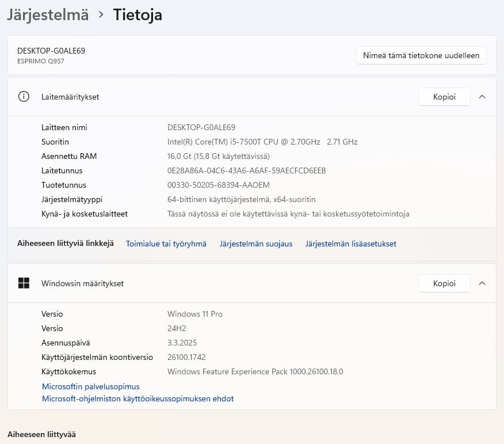Click Kopioi button for Laitemääritykset
Image resolution: width=504 pixels, height=444 pixels.
pyautogui.click(x=444, y=97)
